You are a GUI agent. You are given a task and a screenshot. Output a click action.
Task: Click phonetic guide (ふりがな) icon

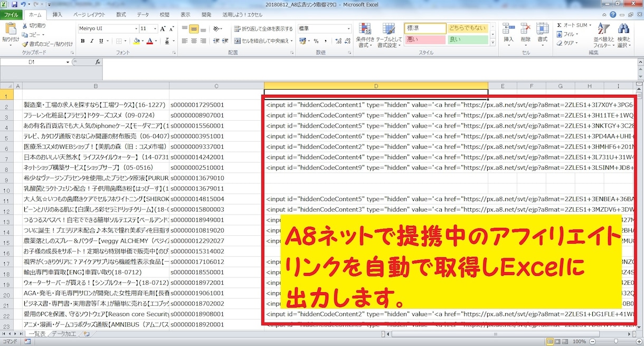pos(167,41)
